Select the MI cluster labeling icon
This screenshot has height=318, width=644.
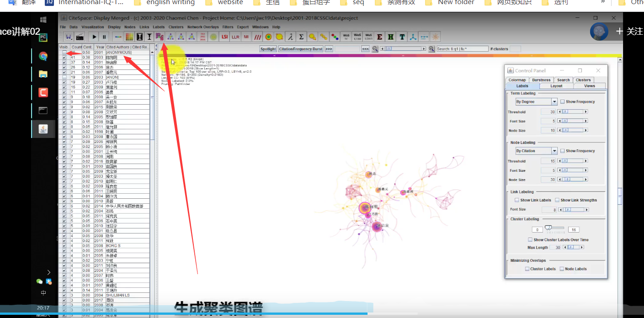tap(246, 37)
